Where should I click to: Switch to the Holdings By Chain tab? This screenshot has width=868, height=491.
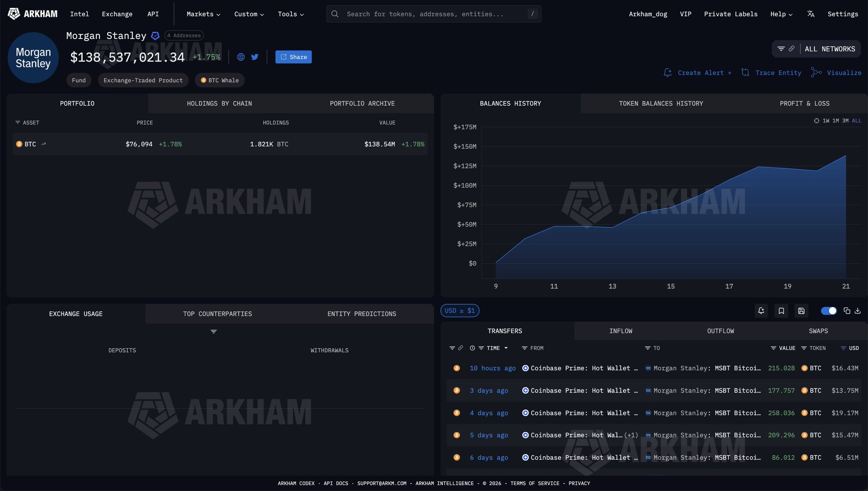(x=219, y=103)
